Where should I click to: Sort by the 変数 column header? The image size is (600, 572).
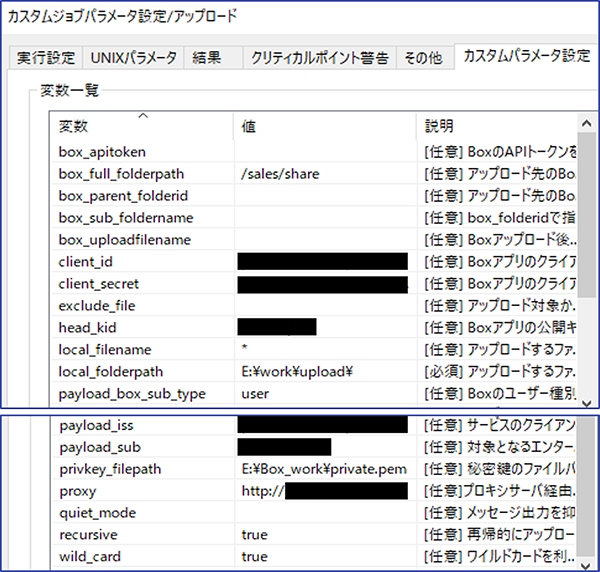(x=75, y=127)
